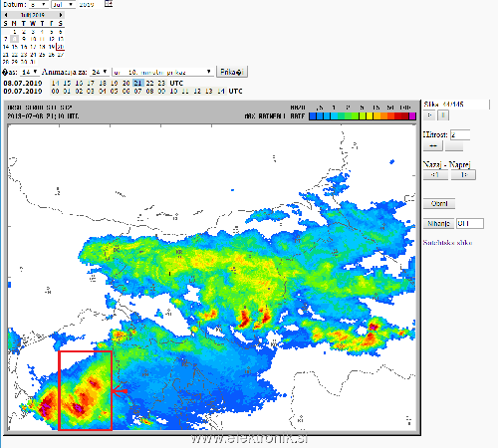Advance the calendar to the next month
The width and height of the screenshot is (498, 448).
(61, 15)
